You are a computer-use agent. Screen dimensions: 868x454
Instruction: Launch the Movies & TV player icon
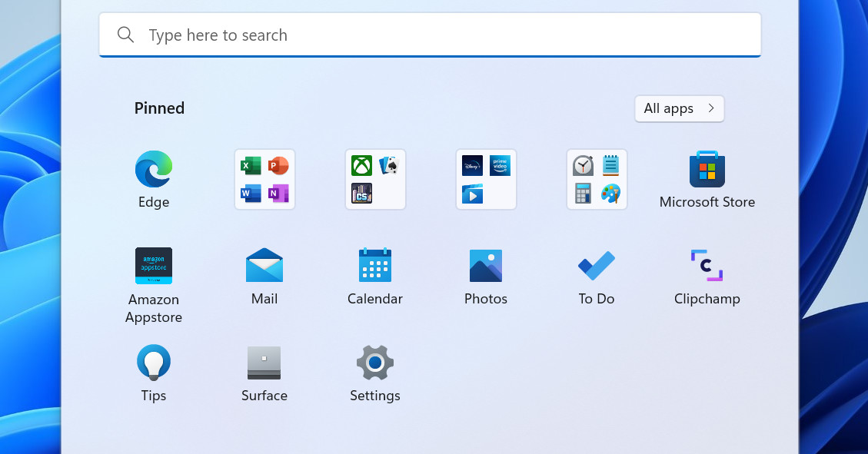click(x=472, y=194)
